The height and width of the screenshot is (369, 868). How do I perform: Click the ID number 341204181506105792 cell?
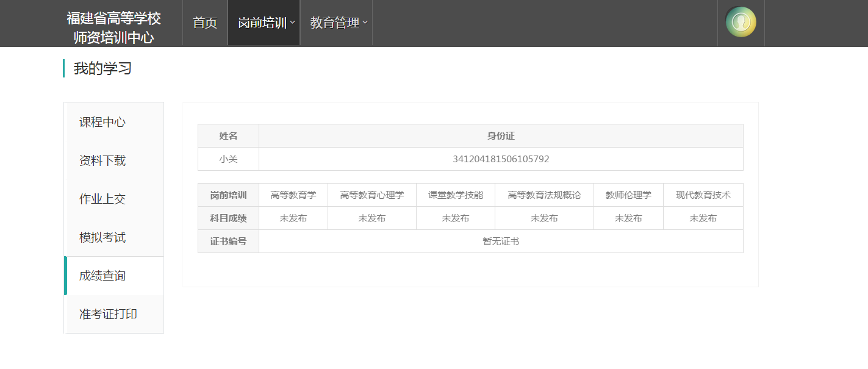[501, 159]
